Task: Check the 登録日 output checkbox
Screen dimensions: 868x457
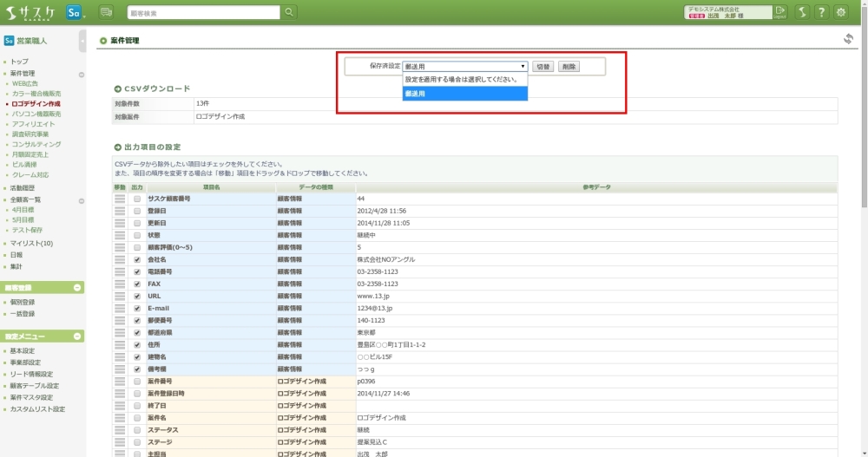Action: tap(137, 211)
